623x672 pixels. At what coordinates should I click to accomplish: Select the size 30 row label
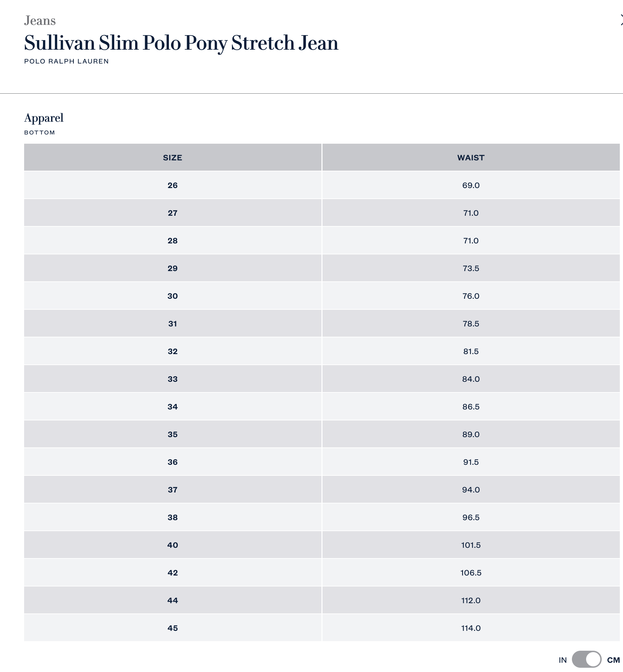172,296
